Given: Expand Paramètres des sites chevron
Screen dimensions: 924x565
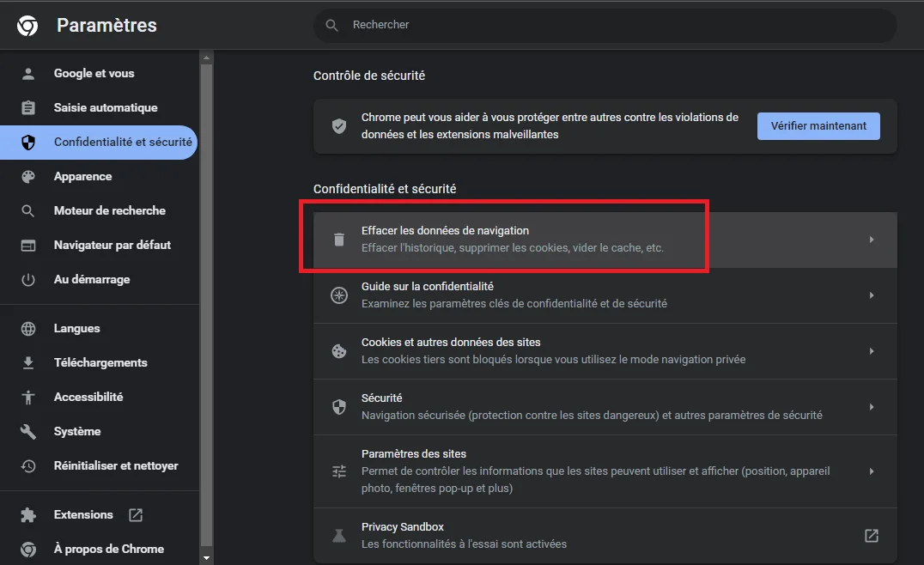Looking at the screenshot, I should tap(871, 471).
